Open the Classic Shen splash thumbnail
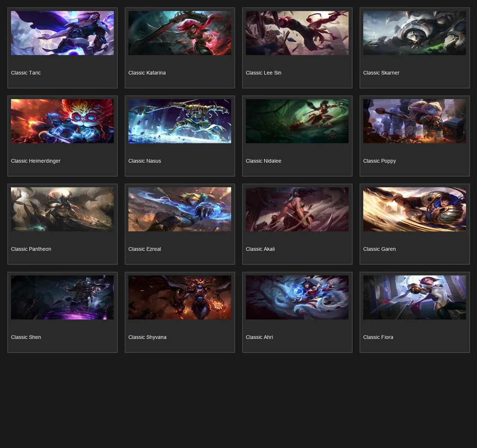Screen dimensions: 477x448 pos(62,297)
